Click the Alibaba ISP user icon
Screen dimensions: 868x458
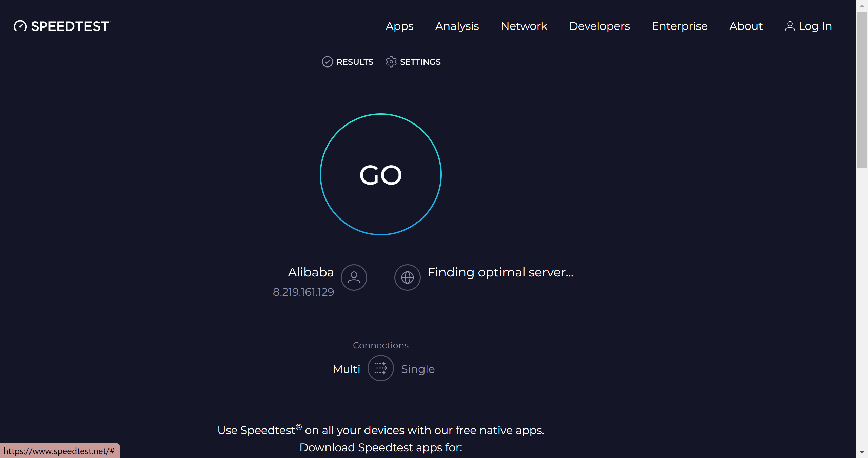[354, 278]
